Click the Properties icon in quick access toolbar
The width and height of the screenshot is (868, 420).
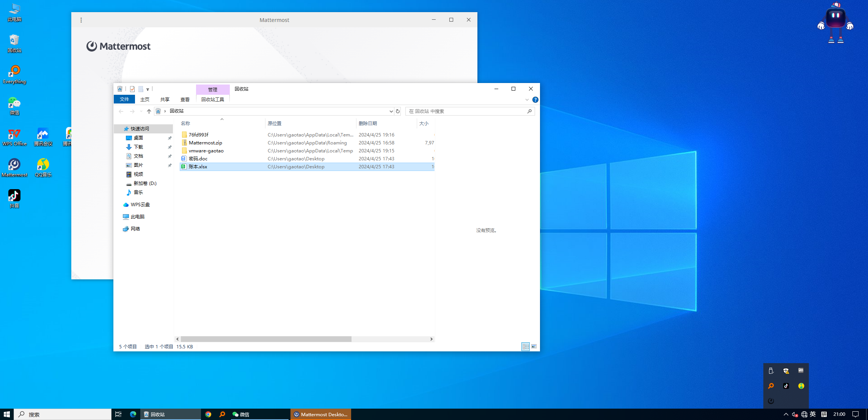pyautogui.click(x=132, y=89)
